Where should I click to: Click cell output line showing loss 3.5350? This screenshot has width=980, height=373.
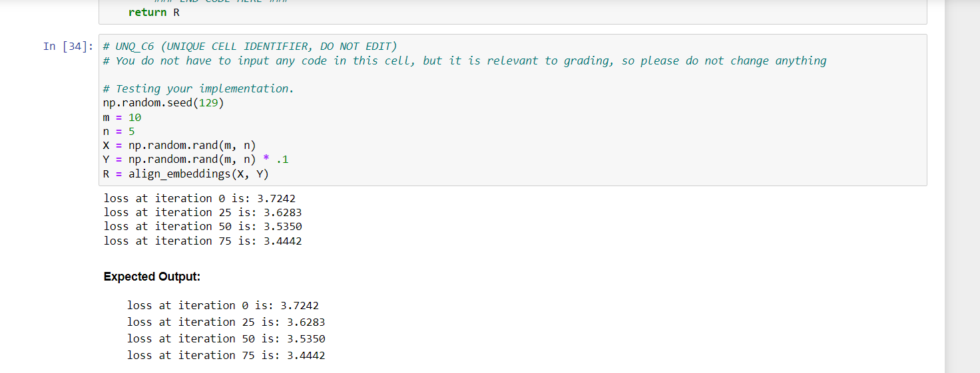click(x=203, y=226)
